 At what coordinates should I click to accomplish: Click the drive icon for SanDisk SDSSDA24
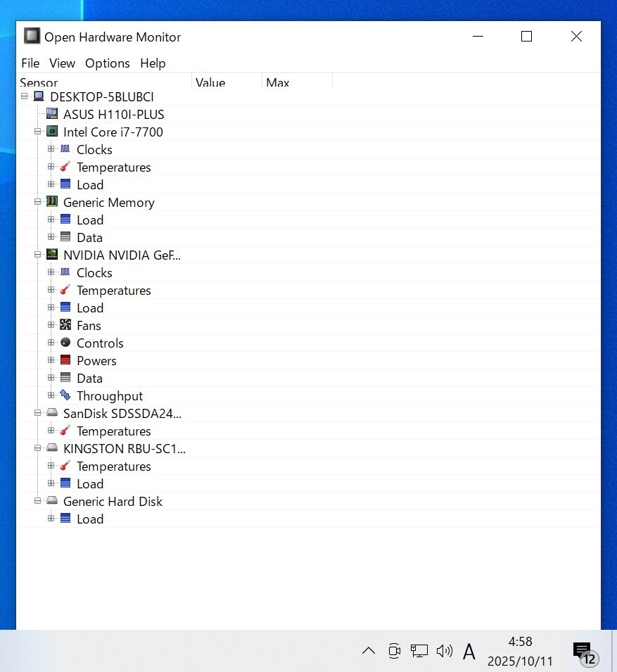point(52,412)
